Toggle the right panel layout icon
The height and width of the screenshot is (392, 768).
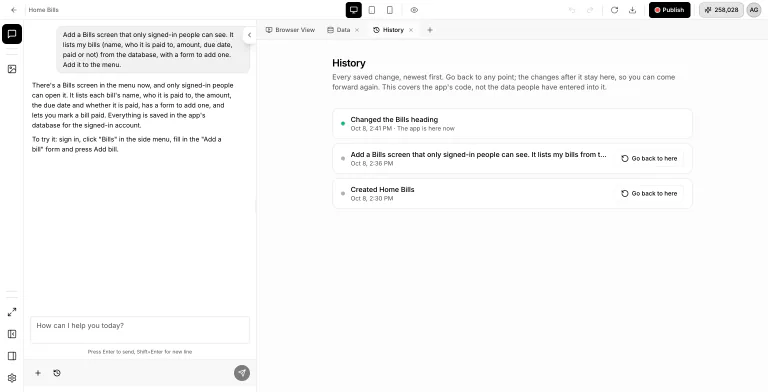12,356
